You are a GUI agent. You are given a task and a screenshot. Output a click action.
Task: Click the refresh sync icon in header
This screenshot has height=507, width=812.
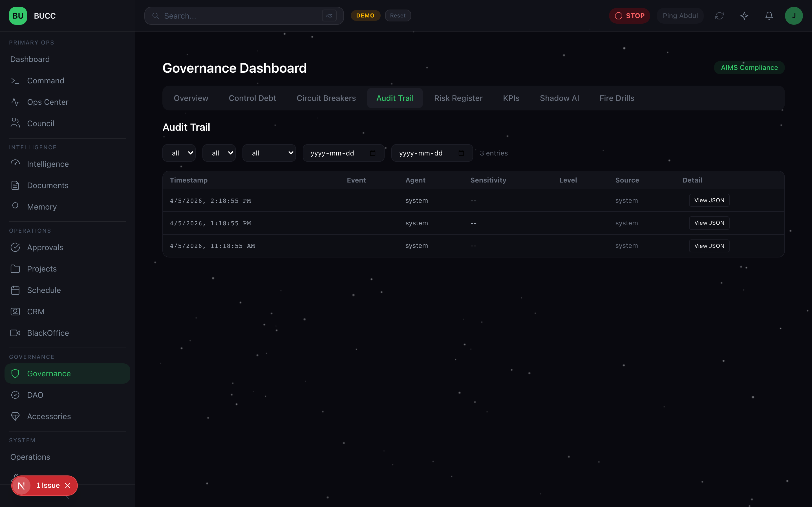point(720,16)
